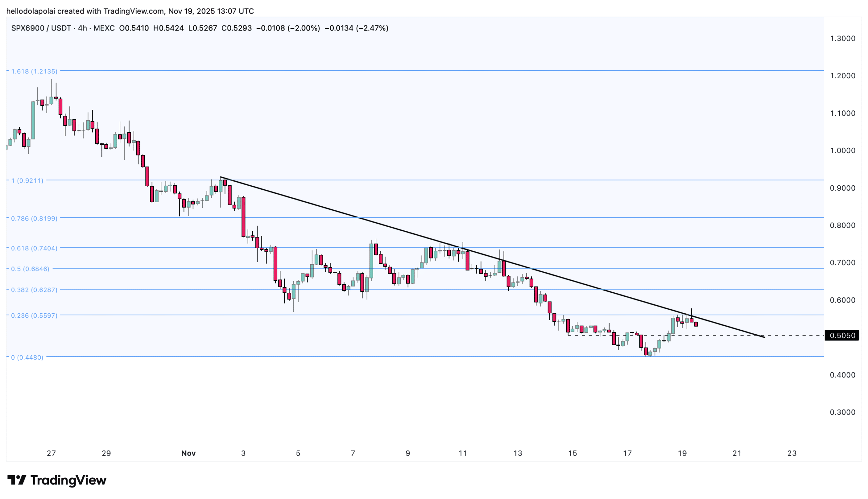Click the Nov label on time axis
The image size is (868, 499).
[188, 453]
